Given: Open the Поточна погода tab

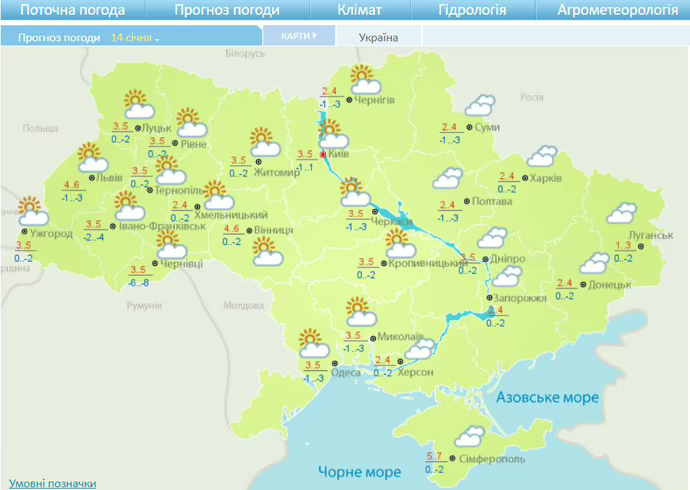Looking at the screenshot, I should [73, 11].
